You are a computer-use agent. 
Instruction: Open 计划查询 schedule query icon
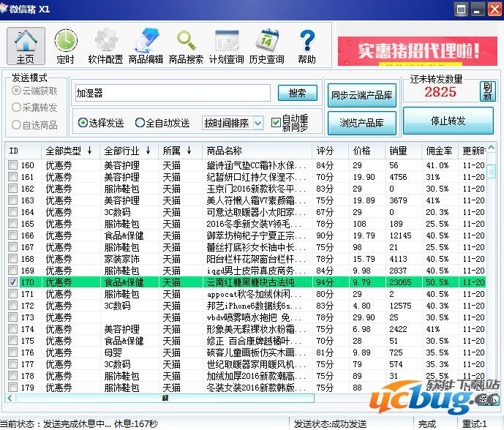[x=226, y=46]
